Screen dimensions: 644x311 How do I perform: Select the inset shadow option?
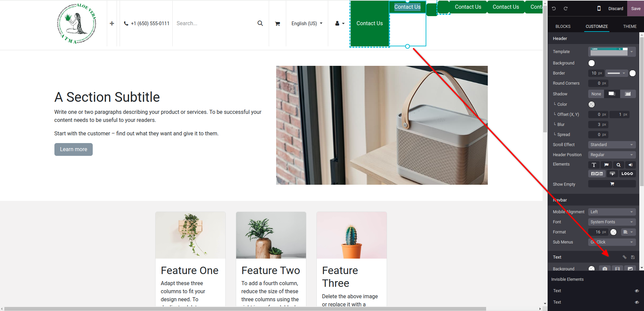point(628,94)
